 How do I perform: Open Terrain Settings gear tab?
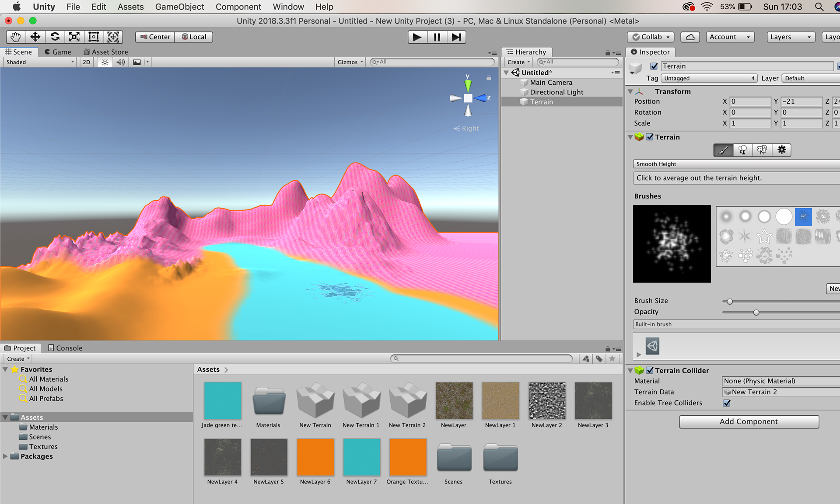781,150
